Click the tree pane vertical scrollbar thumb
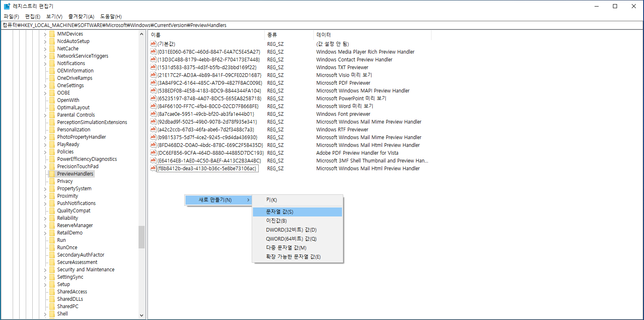644x320 pixels. (142, 237)
